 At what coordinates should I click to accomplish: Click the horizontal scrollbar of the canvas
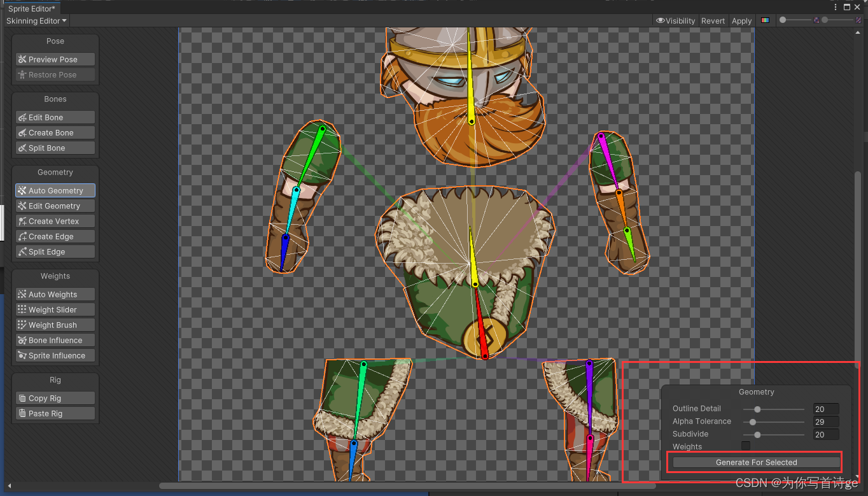pyautogui.click(x=407, y=486)
